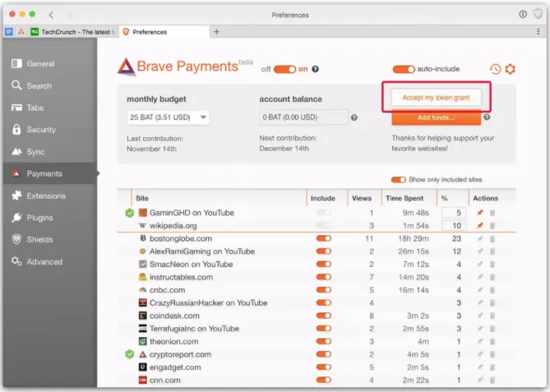
Task: Turn off Brave Payments main switch
Action: [284, 69]
